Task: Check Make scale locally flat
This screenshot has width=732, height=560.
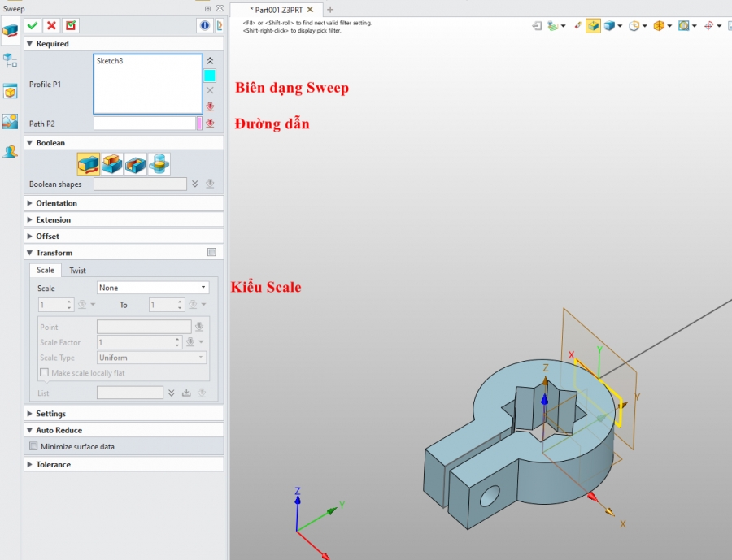Action: (x=45, y=372)
